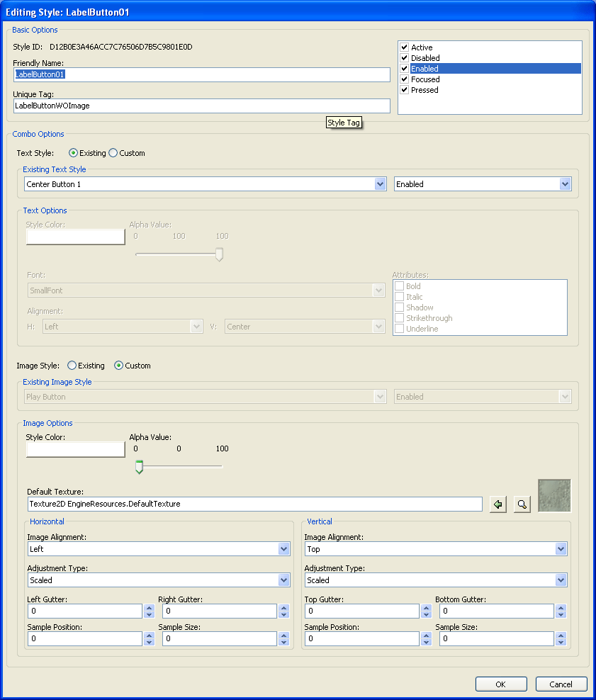Decrement the Right Gutter value
This screenshot has width=596, height=700.
283,614
